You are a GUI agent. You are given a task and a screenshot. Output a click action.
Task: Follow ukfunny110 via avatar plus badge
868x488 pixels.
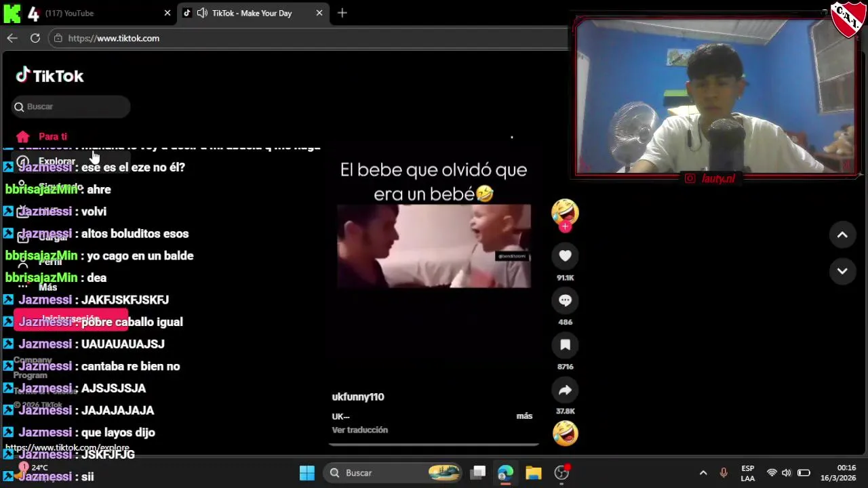pyautogui.click(x=565, y=227)
